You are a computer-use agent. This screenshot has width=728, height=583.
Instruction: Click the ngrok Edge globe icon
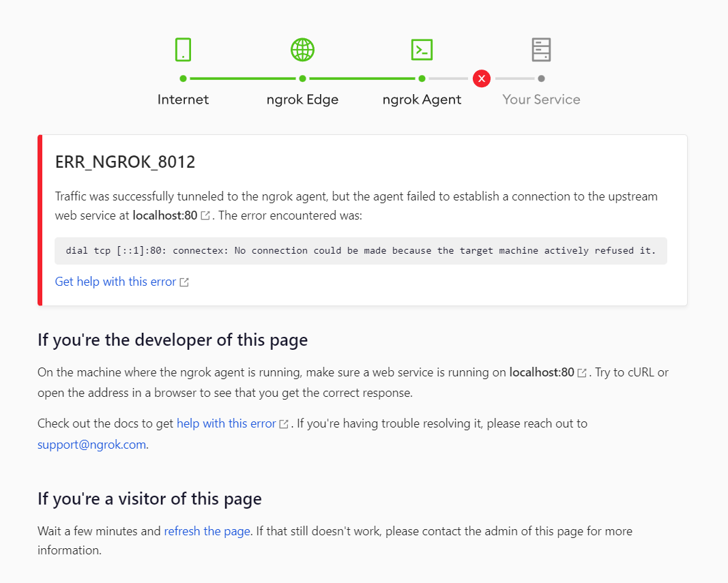[302, 50]
